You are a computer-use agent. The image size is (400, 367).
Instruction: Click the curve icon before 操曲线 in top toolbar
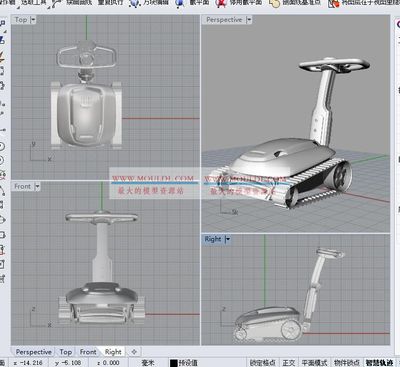(56, 4)
